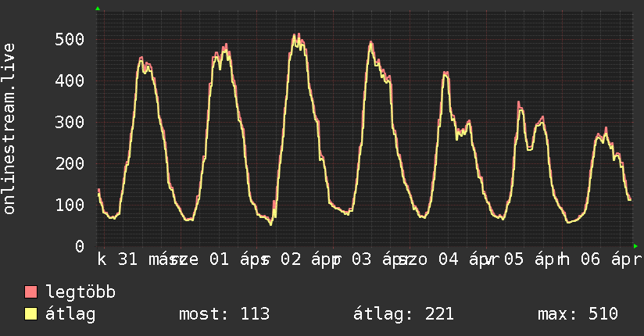Click the red legtöbb legend swatch

tap(31, 292)
